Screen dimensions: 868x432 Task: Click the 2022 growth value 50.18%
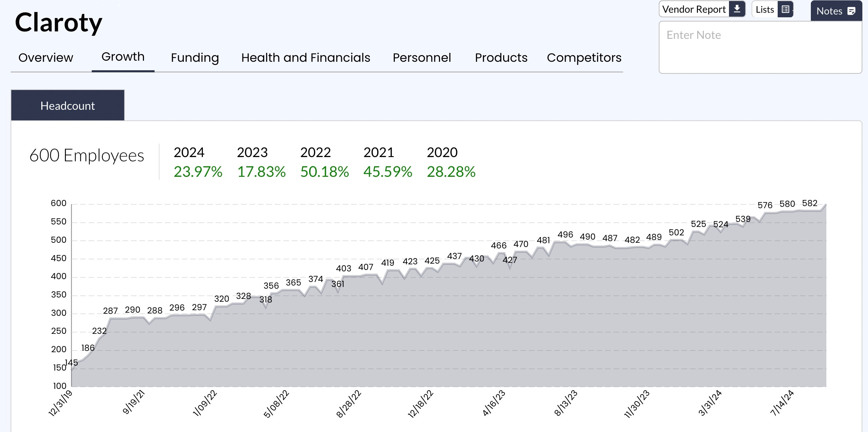(325, 172)
